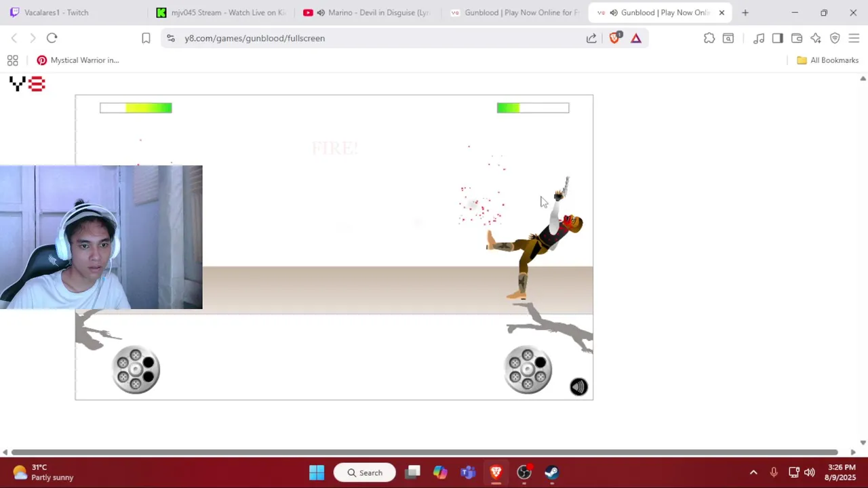868x488 pixels.
Task: Click the page scroll down arrow
Action: click(863, 443)
